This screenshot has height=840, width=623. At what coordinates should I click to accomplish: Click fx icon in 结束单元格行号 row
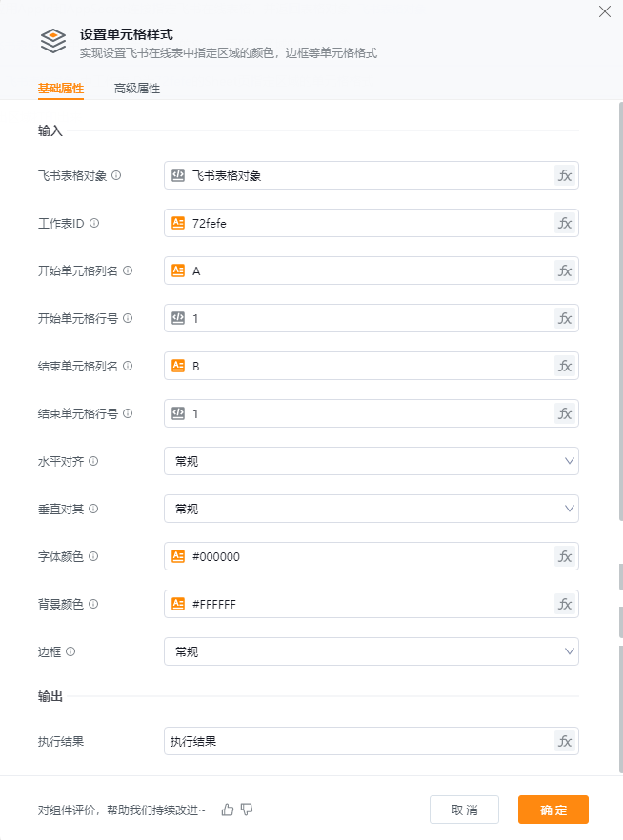[565, 413]
